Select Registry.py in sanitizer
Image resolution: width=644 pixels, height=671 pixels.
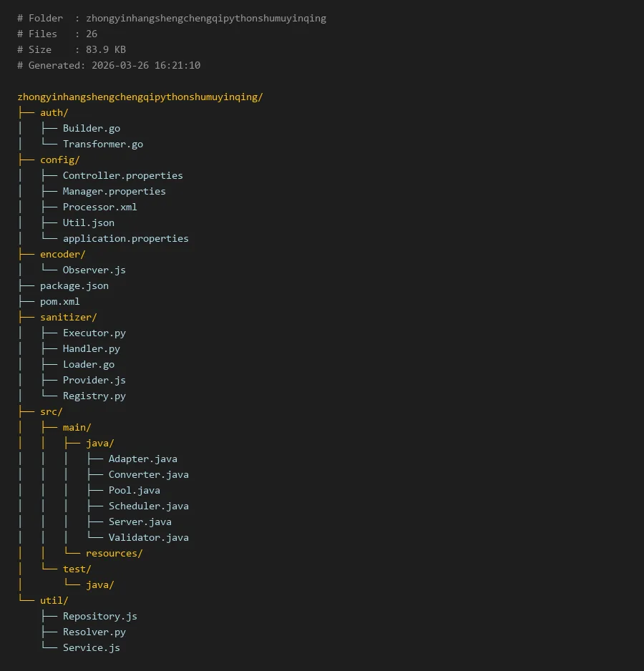[x=94, y=396]
